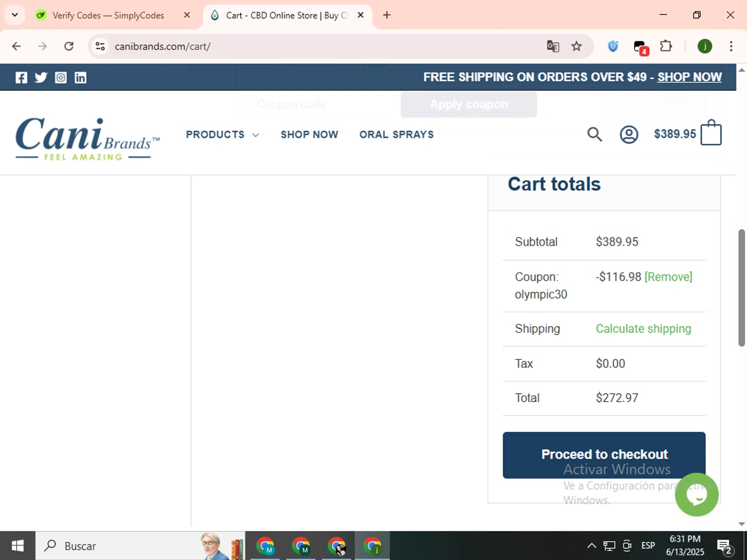747x560 pixels.
Task: Click the browser address bar URL
Action: click(162, 46)
